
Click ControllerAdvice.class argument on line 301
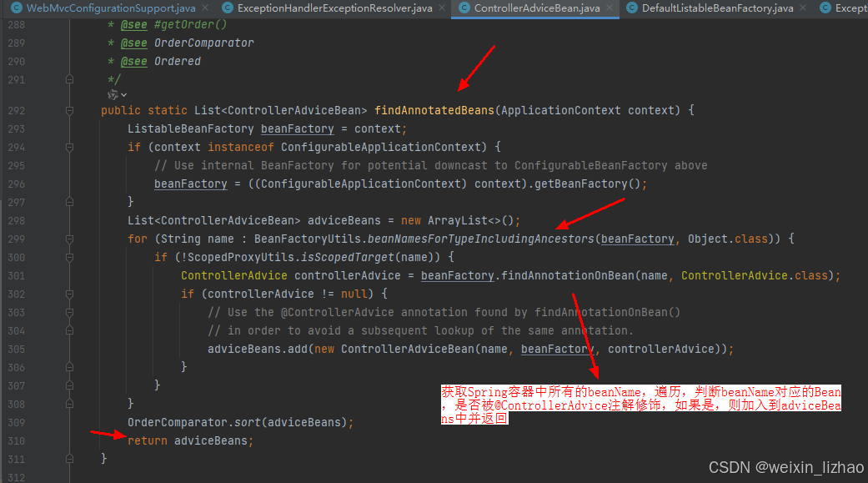point(754,276)
